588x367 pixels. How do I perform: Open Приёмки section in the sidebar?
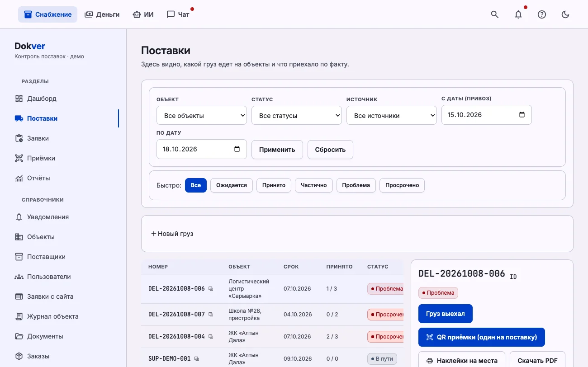(x=63, y=158)
